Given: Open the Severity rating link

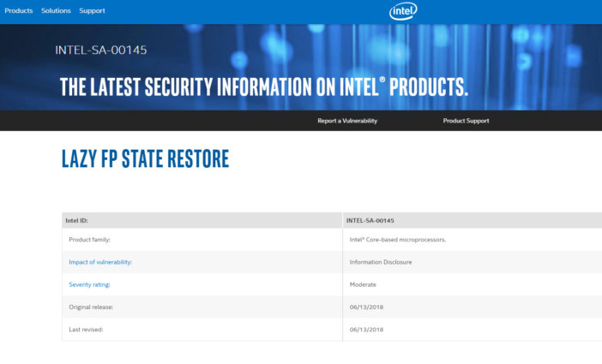Looking at the screenshot, I should [x=89, y=284].
